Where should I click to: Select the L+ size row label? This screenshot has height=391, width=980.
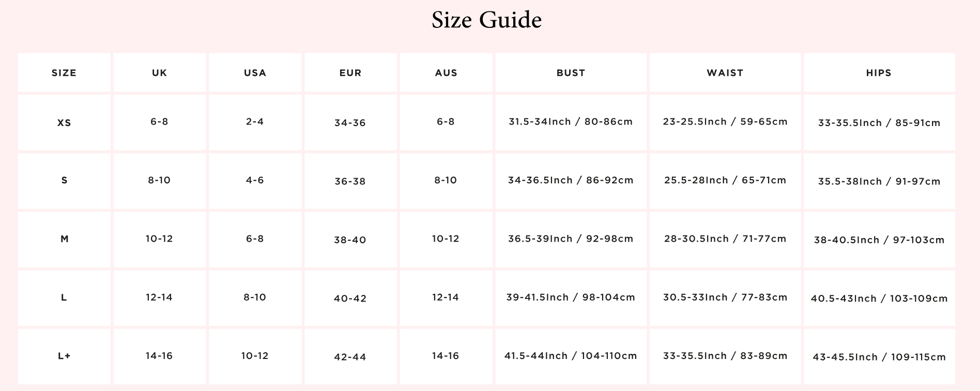[64, 356]
